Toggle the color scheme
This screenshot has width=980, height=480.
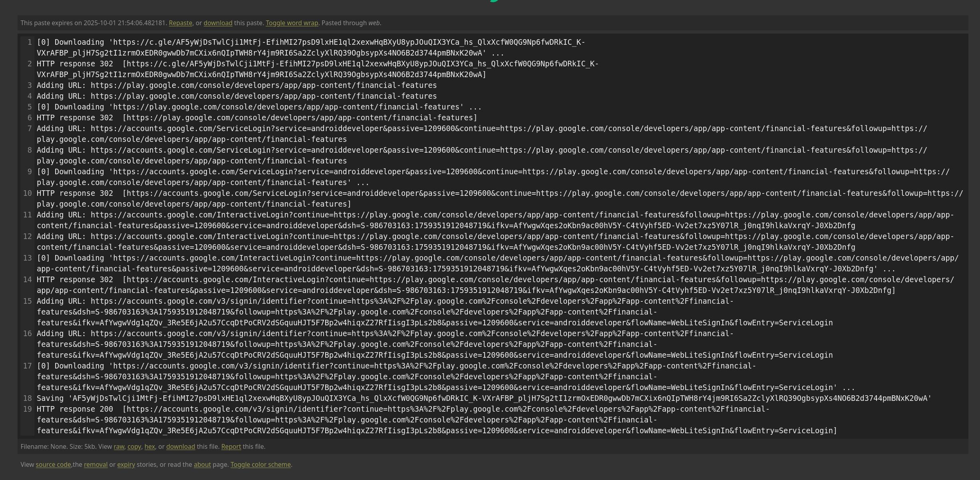pyautogui.click(x=260, y=465)
